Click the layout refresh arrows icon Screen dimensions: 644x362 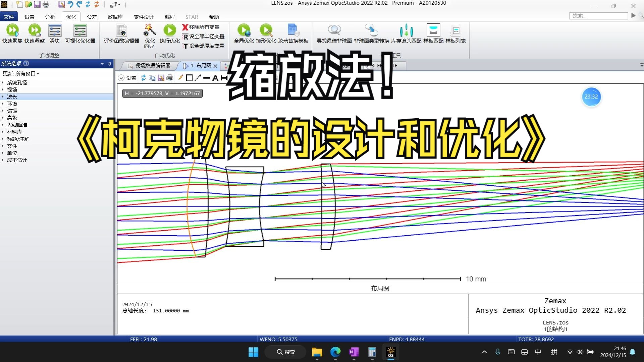pos(143,78)
